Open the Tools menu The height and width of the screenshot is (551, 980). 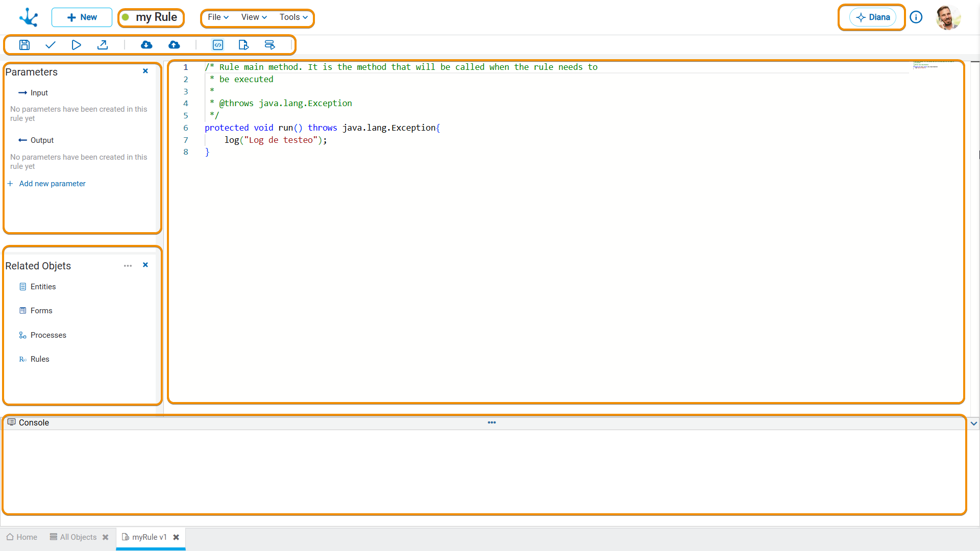click(x=293, y=17)
